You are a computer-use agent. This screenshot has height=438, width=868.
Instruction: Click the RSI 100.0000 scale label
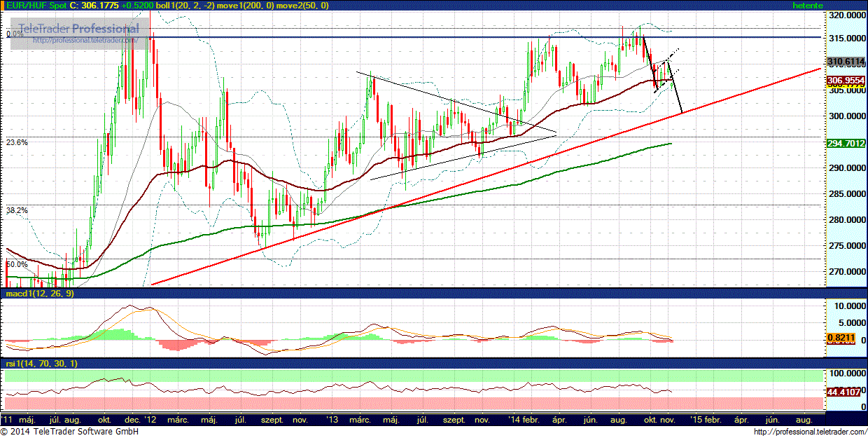(848, 374)
